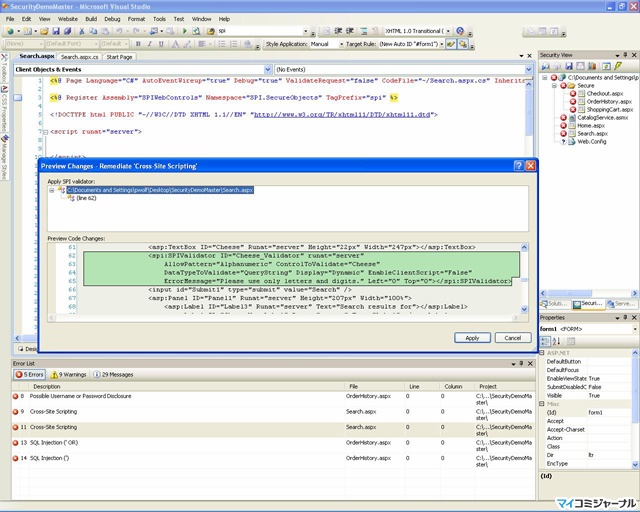Collapse the ASP.NET category in Properties
This screenshot has height=512, width=640.
[x=542, y=353]
